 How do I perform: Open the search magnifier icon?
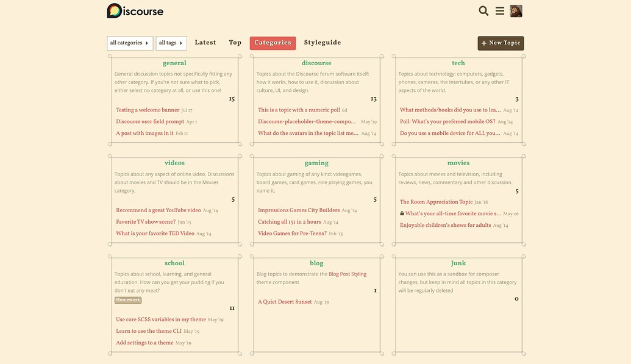tap(483, 11)
